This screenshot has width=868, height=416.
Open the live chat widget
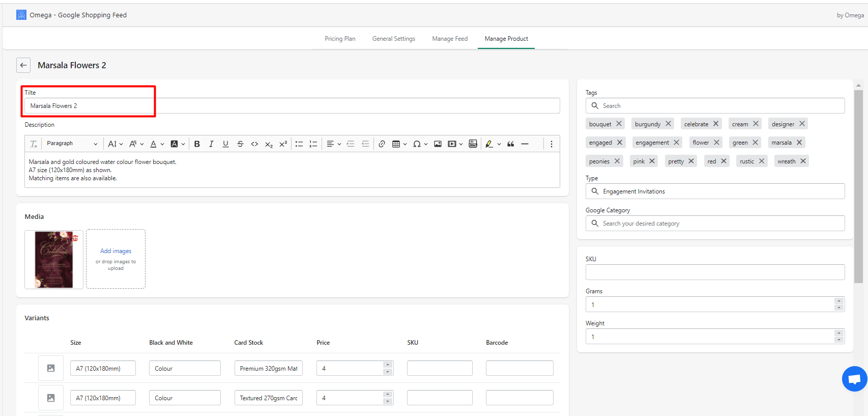(854, 379)
